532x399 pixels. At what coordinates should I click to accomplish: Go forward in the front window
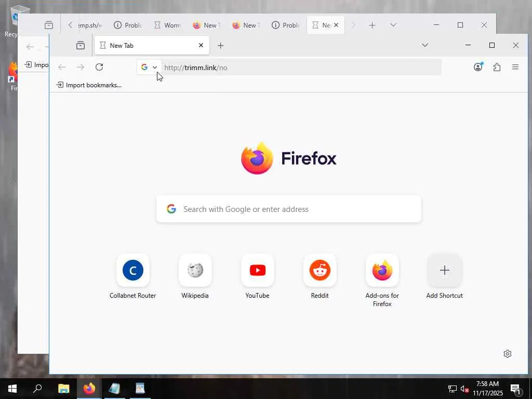[81, 67]
